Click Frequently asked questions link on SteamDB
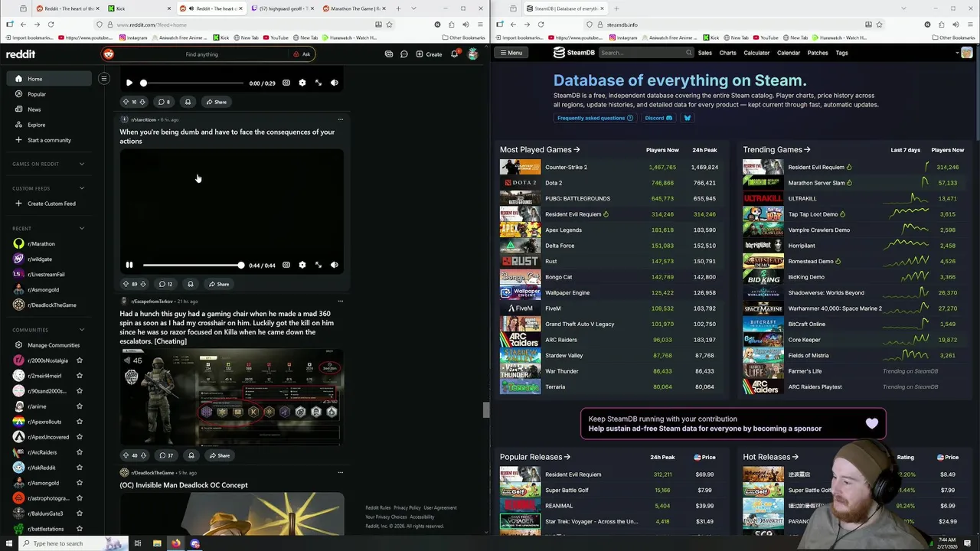Viewport: 980px width, 551px height. (595, 118)
